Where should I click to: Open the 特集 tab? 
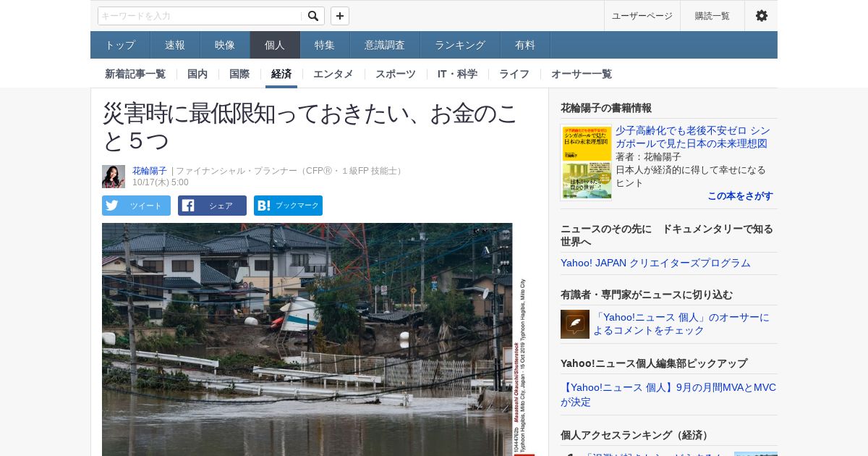coord(325,45)
